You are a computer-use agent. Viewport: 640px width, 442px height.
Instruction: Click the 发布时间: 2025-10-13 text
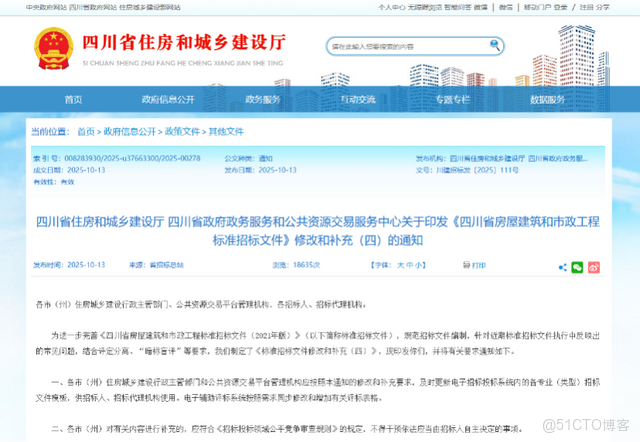tap(69, 265)
